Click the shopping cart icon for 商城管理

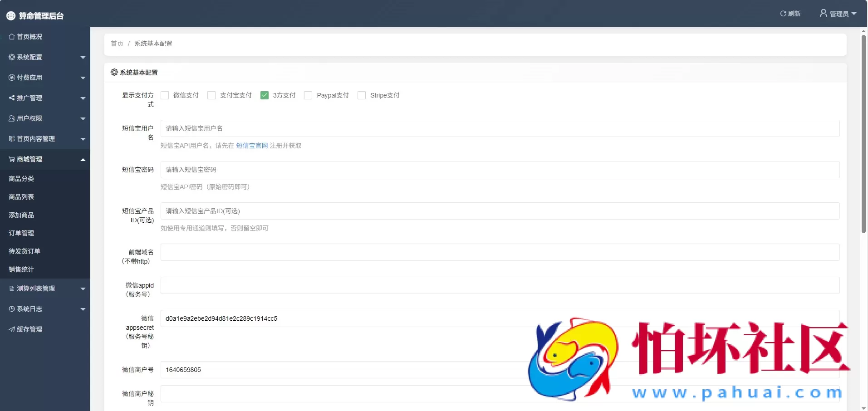pos(12,159)
